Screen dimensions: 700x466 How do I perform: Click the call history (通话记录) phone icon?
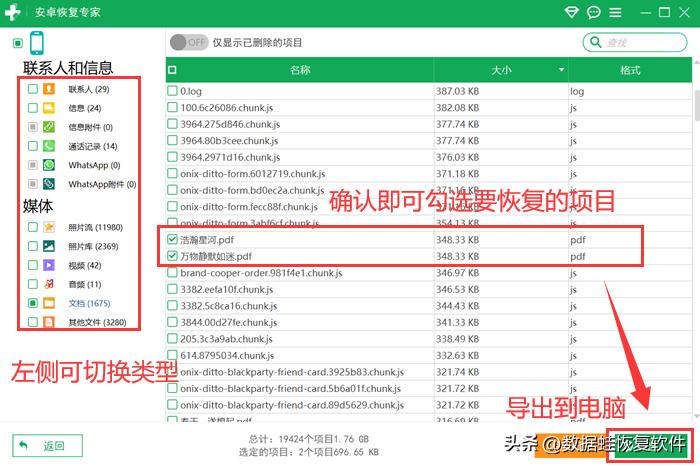(x=48, y=146)
